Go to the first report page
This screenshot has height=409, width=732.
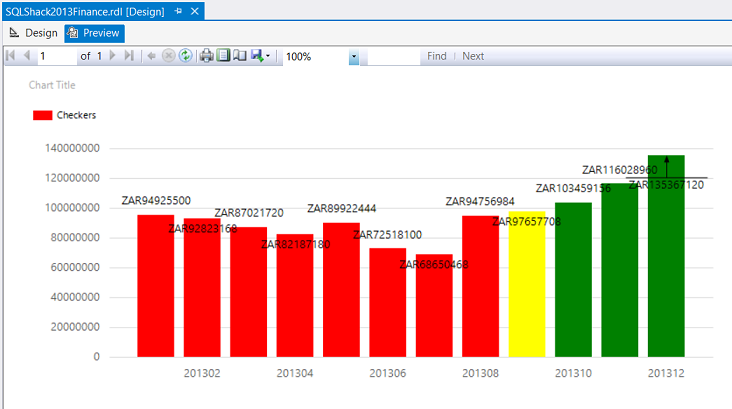pyautogui.click(x=11, y=56)
